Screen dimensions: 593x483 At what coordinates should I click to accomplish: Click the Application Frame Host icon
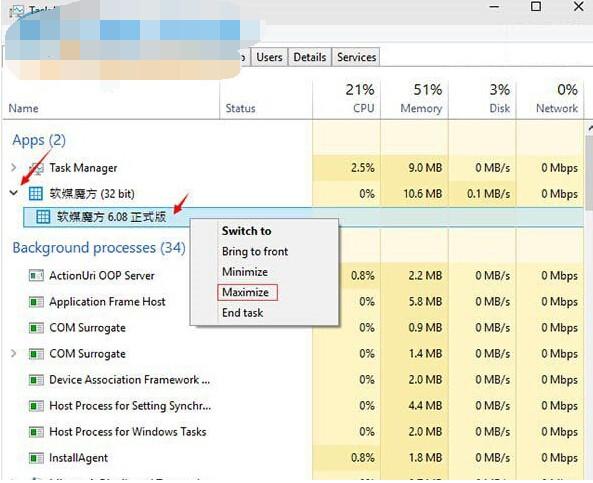36,302
